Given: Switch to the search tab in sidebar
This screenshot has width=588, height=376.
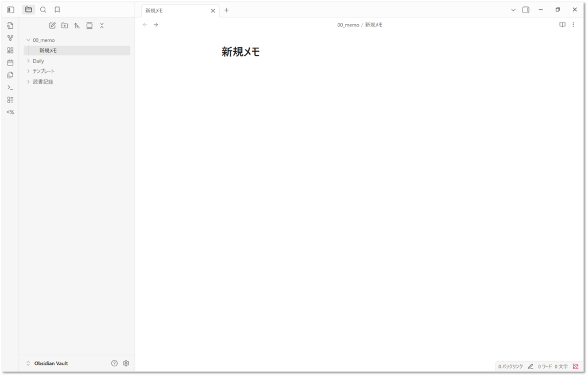Looking at the screenshot, I should click(43, 10).
